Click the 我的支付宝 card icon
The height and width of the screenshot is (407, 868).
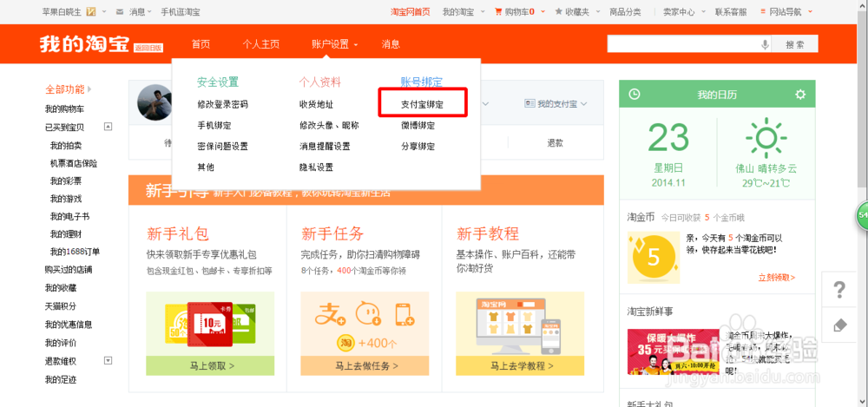click(x=529, y=103)
